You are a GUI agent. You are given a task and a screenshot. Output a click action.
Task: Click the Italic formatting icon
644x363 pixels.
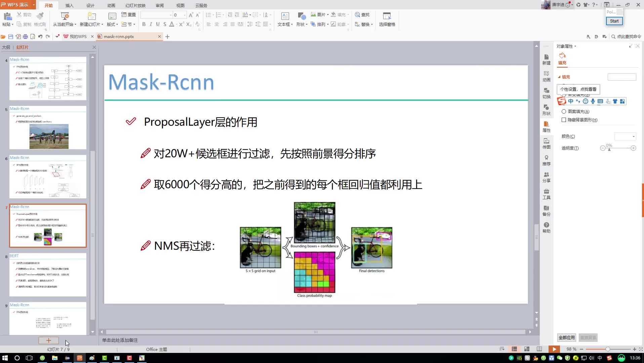click(151, 24)
